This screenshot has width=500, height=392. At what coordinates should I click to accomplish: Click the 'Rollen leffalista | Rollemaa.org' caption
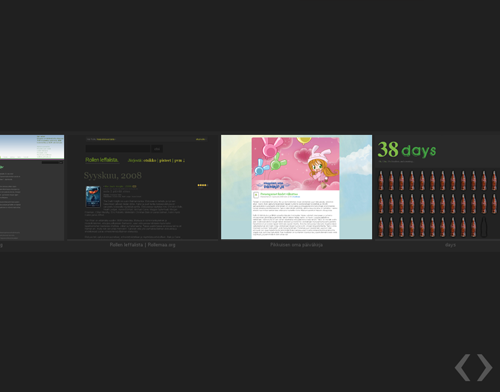[142, 245]
